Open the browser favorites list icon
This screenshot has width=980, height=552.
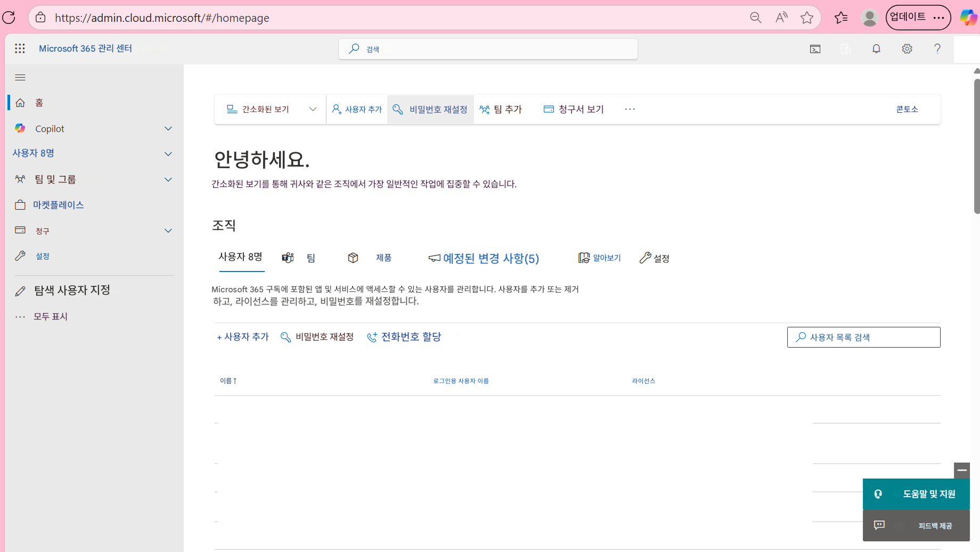coord(841,18)
